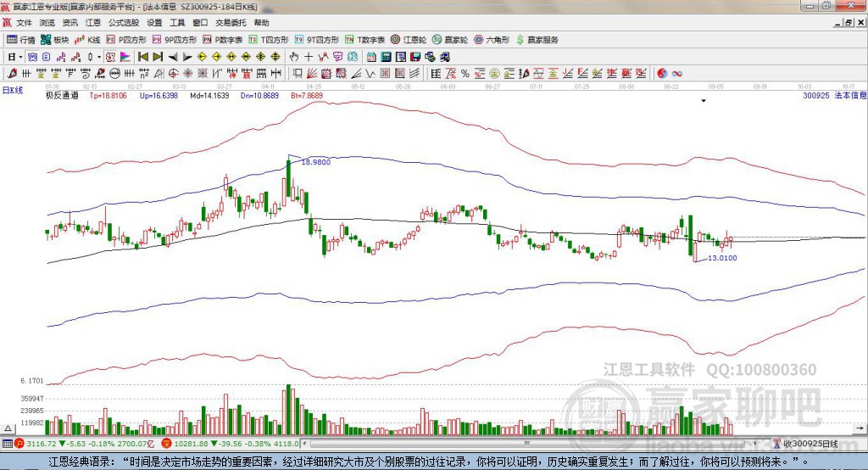Open the calculator icon
The height and width of the screenshot is (470, 868).
point(386,57)
